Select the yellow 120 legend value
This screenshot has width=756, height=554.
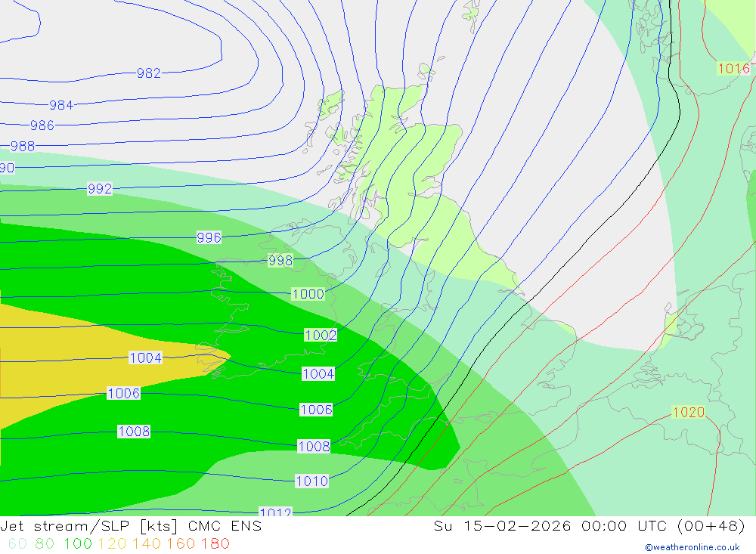(x=113, y=544)
